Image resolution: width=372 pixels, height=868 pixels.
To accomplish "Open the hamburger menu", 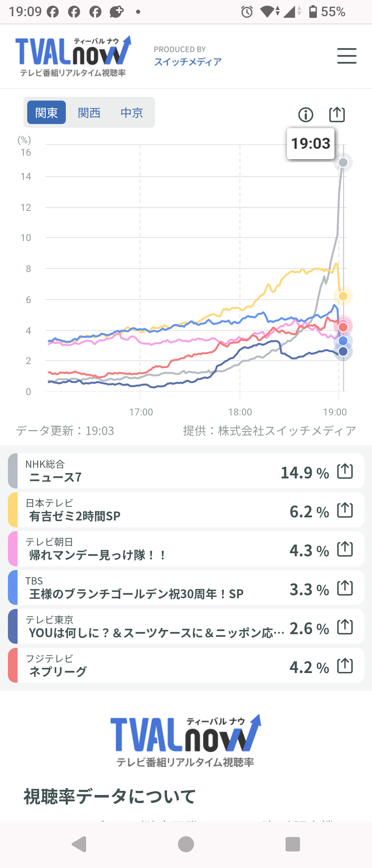I will pyautogui.click(x=347, y=56).
